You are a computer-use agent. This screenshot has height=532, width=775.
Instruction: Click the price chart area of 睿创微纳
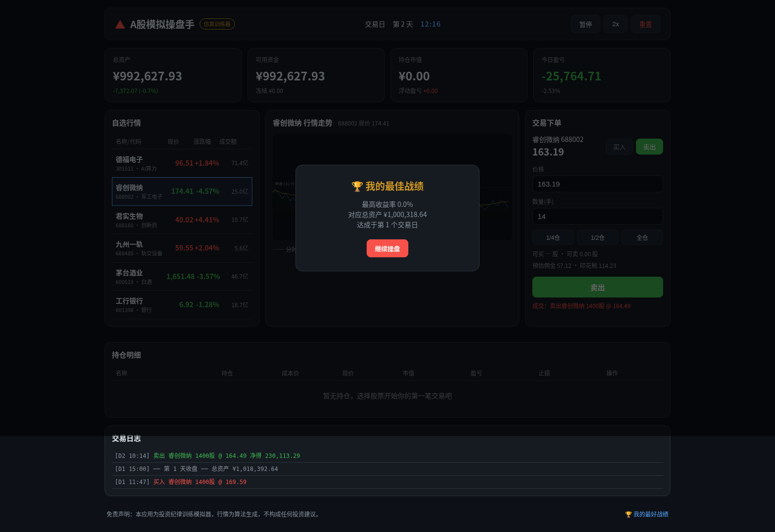click(392, 187)
